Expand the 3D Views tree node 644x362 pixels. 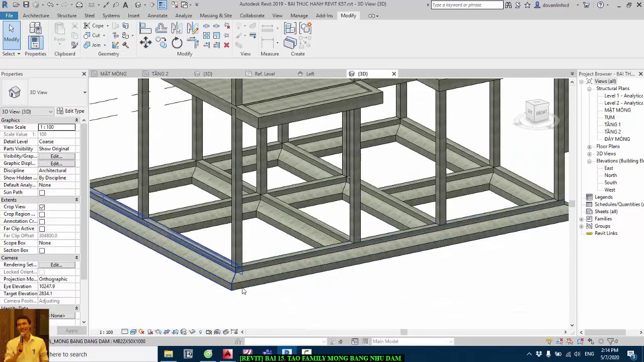click(589, 154)
